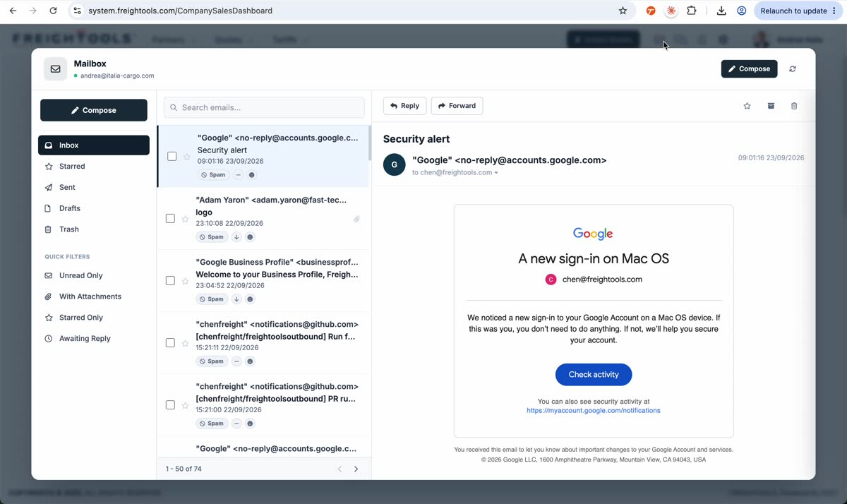Screen dimensions: 847x504
Task: Go to next page of emails
Action: 356,469
